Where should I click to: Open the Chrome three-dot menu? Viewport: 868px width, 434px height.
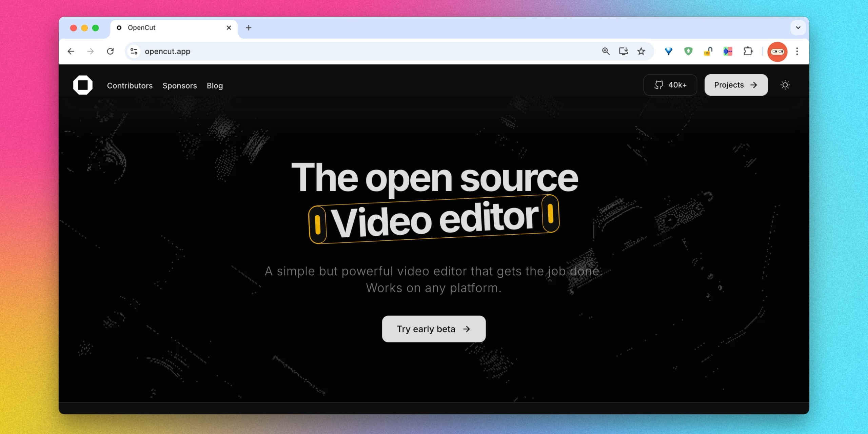[797, 51]
